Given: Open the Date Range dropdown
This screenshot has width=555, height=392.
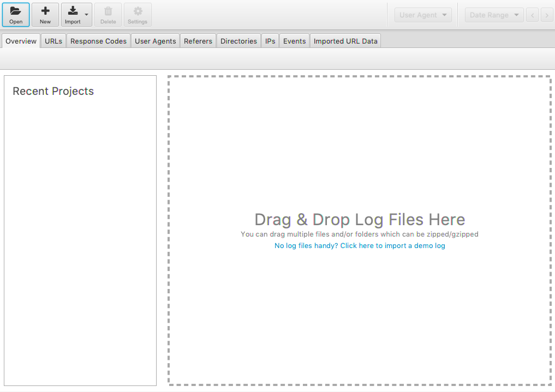Looking at the screenshot, I should click(493, 15).
